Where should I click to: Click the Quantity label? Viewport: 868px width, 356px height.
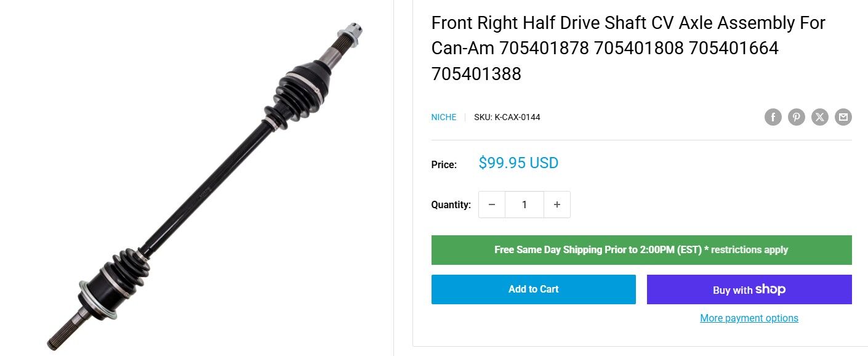click(451, 205)
